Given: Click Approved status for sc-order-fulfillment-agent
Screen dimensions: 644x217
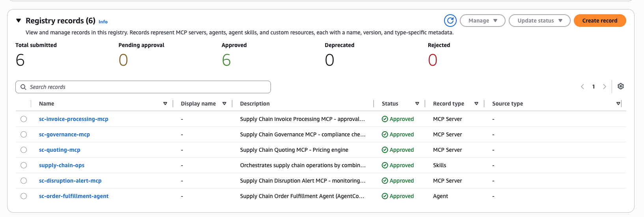Looking at the screenshot, I should 398,196.
